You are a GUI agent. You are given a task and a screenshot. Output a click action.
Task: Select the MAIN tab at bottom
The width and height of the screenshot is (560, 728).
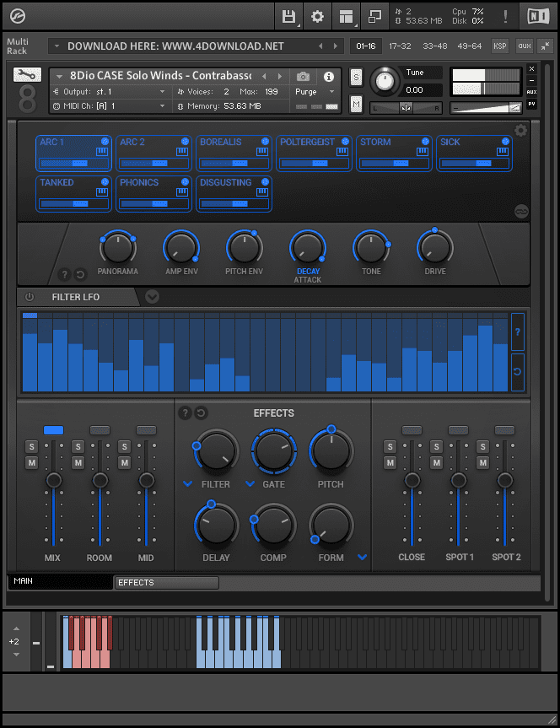[61, 581]
